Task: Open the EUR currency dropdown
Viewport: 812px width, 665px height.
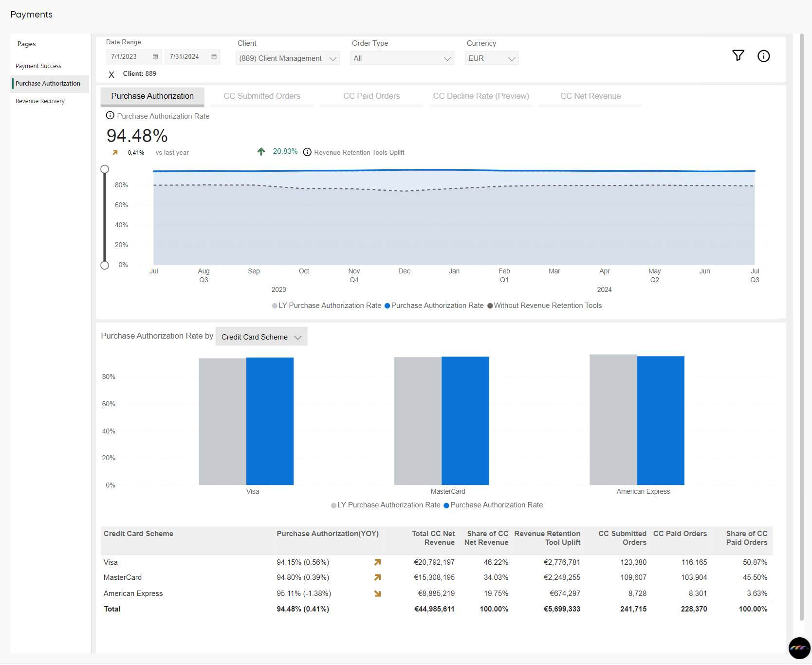Action: pos(491,58)
